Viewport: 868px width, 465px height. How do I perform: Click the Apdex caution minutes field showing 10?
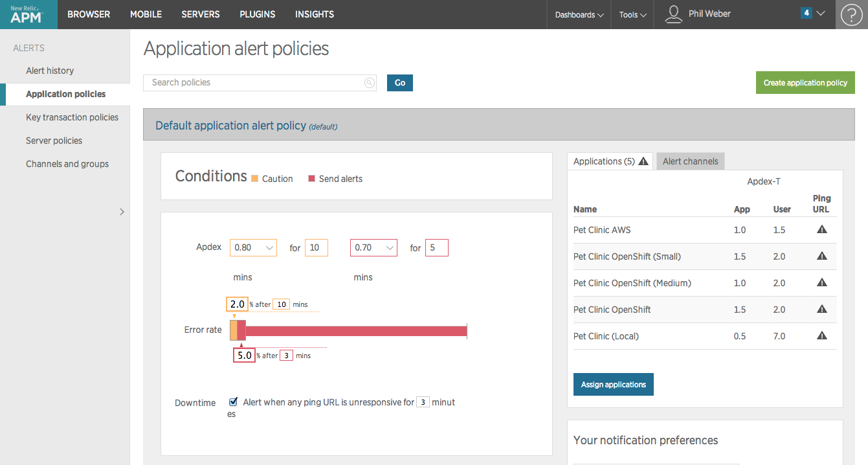tap(317, 247)
